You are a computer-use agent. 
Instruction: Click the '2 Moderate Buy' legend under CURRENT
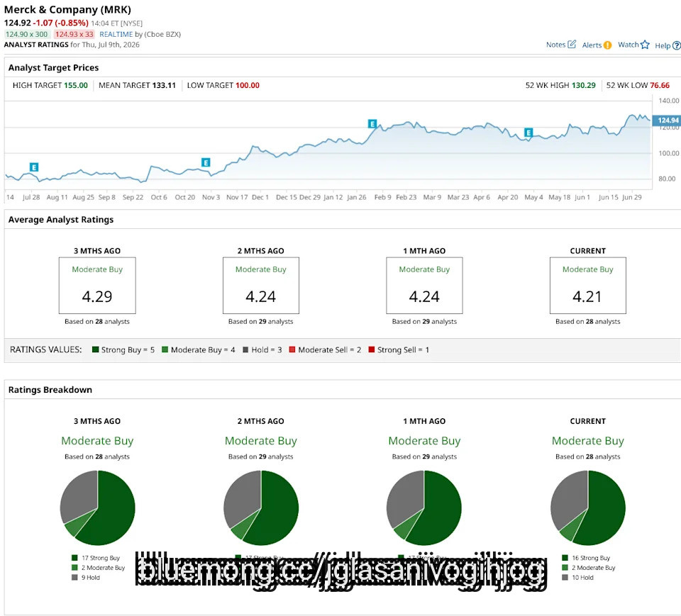[x=589, y=567]
